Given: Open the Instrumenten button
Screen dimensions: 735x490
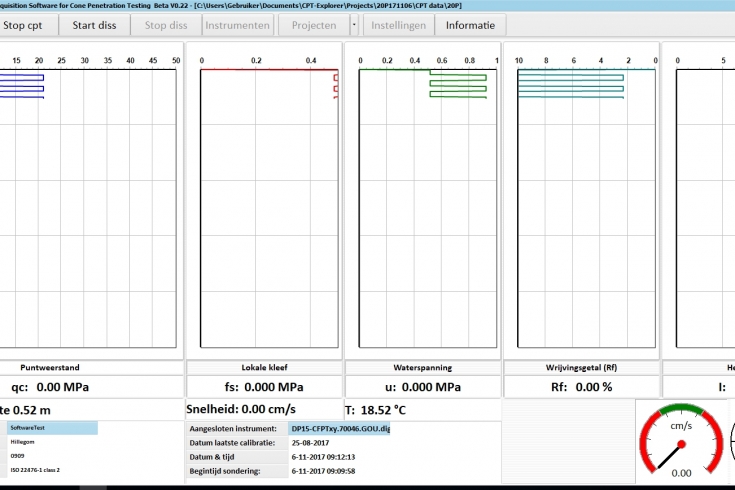Looking at the screenshot, I should [x=238, y=25].
